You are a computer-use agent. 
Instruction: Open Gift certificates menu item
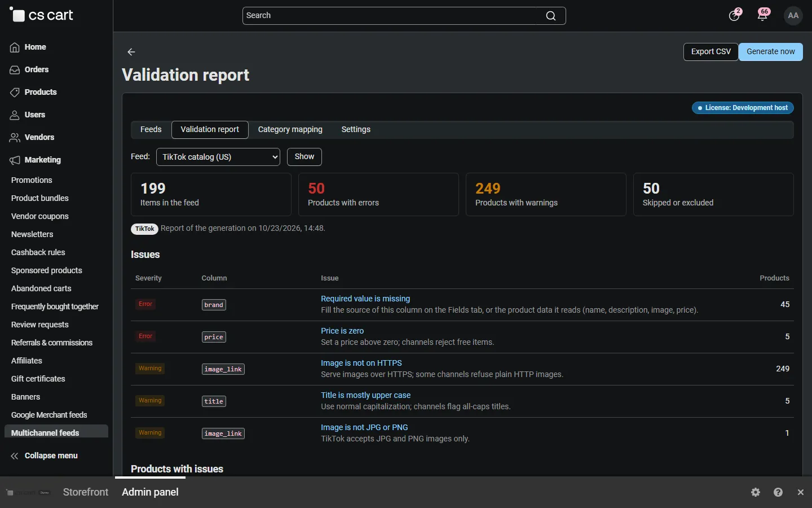coord(38,379)
